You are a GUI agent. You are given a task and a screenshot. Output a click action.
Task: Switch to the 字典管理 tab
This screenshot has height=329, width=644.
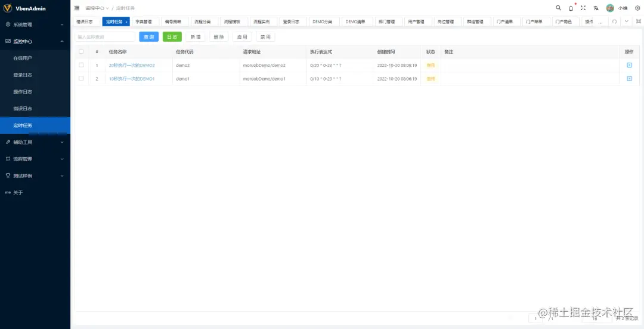[144, 22]
